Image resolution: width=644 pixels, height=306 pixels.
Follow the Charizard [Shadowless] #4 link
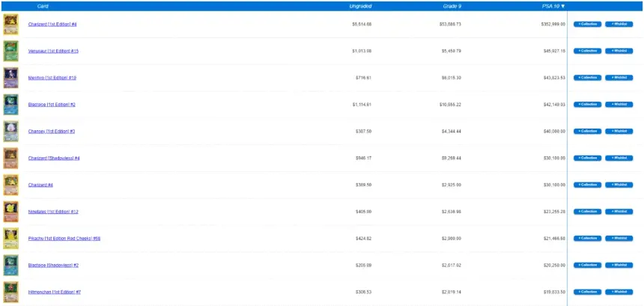click(x=54, y=158)
